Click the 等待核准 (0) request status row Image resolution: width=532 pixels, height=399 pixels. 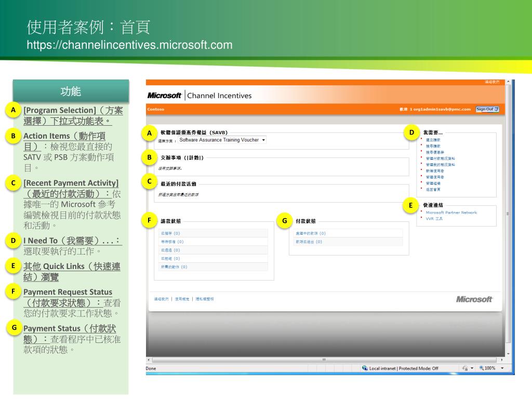point(213,242)
